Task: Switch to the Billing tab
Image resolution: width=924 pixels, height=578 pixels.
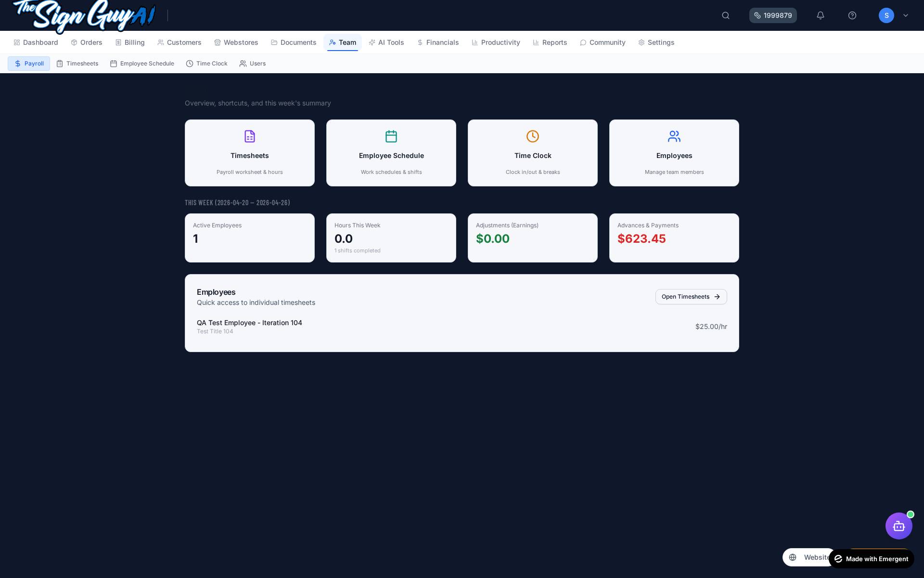Action: 130,42
